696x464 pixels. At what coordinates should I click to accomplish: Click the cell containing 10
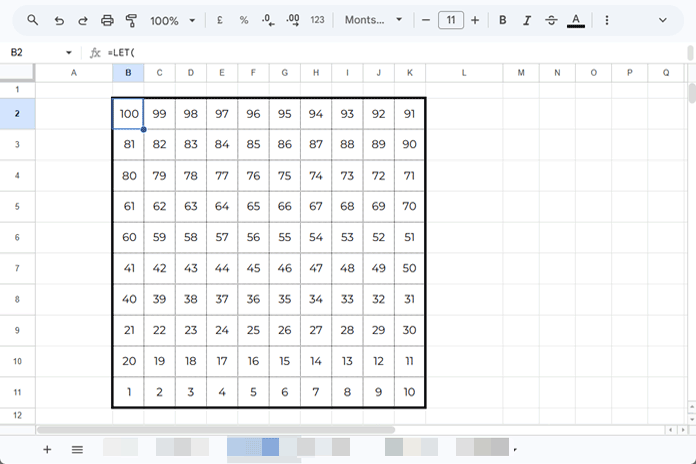tap(409, 392)
